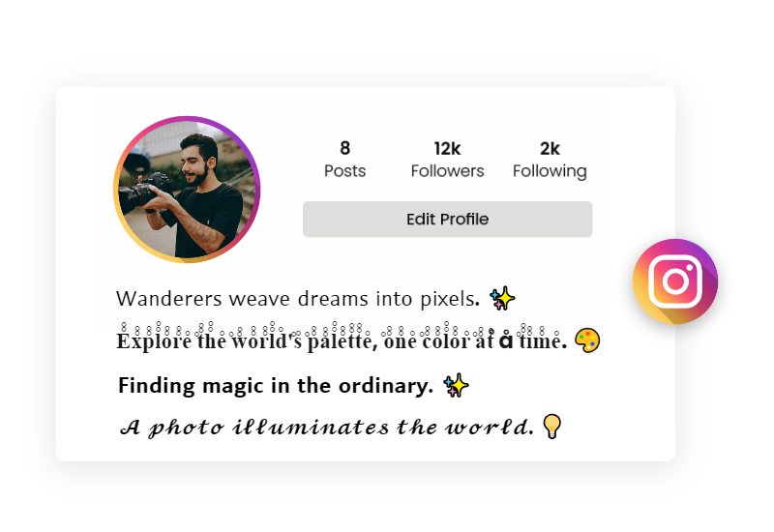Click the sparkles emoji after 'ordinary.'
The height and width of the screenshot is (532, 774).
pos(456,385)
